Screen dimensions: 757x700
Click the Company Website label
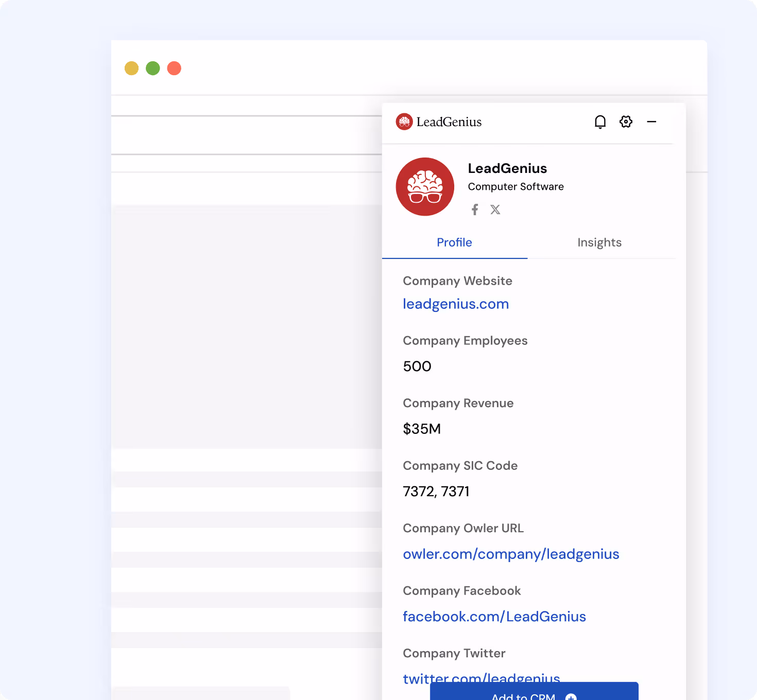point(457,281)
